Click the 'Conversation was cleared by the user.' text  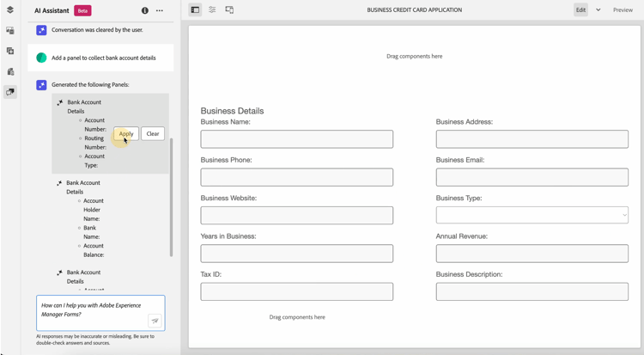pyautogui.click(x=97, y=30)
